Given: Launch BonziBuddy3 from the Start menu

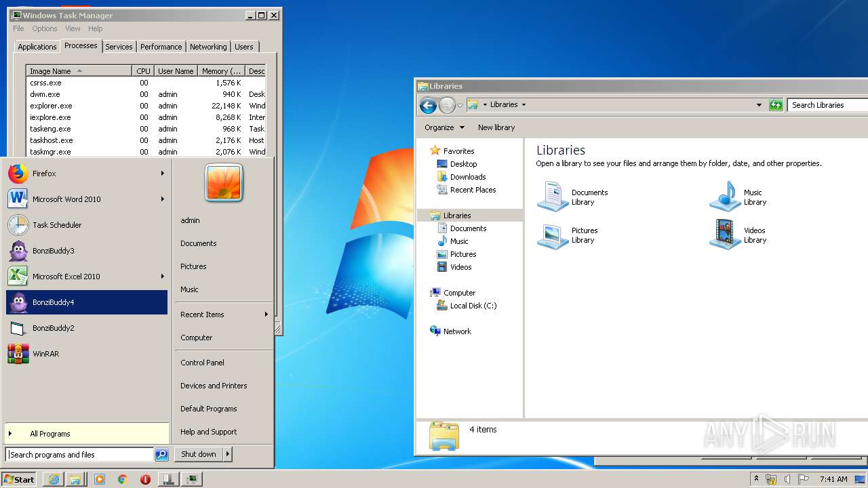Looking at the screenshot, I should coord(86,251).
